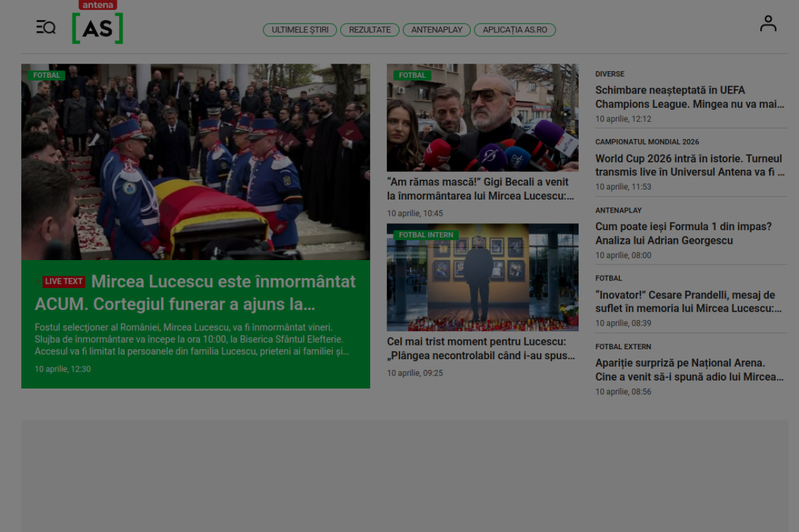Read the Gigi Becali 'Am rămas mască' article

point(479,189)
